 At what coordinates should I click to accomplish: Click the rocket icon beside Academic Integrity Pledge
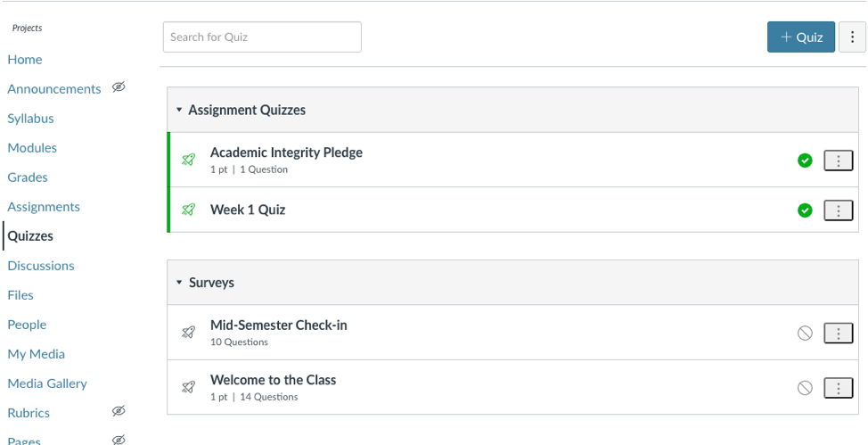[188, 161]
